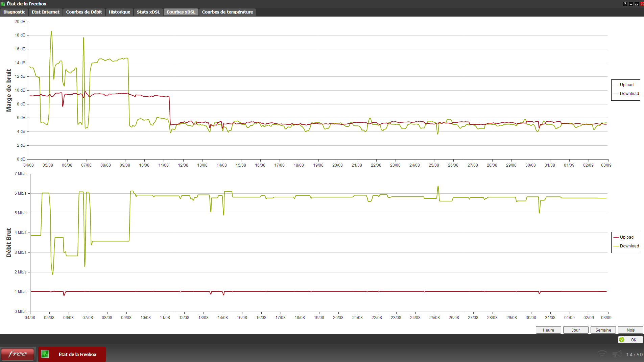The height and width of the screenshot is (362, 644).
Task: Select the Semaine time range button
Action: pos(603,330)
